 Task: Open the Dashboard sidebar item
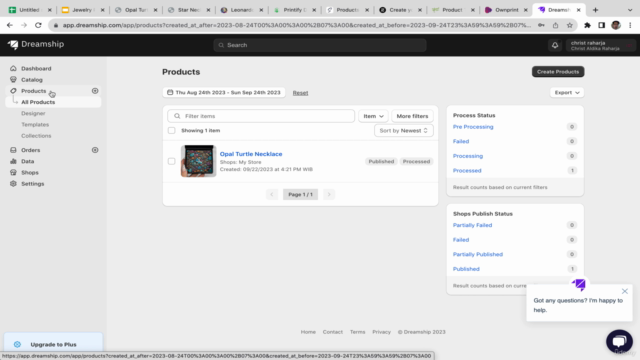[36, 69]
